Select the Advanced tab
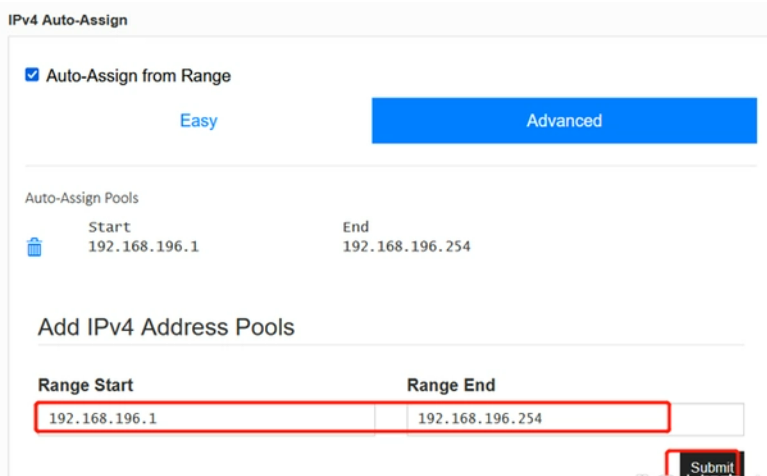The width and height of the screenshot is (767, 476). point(564,120)
